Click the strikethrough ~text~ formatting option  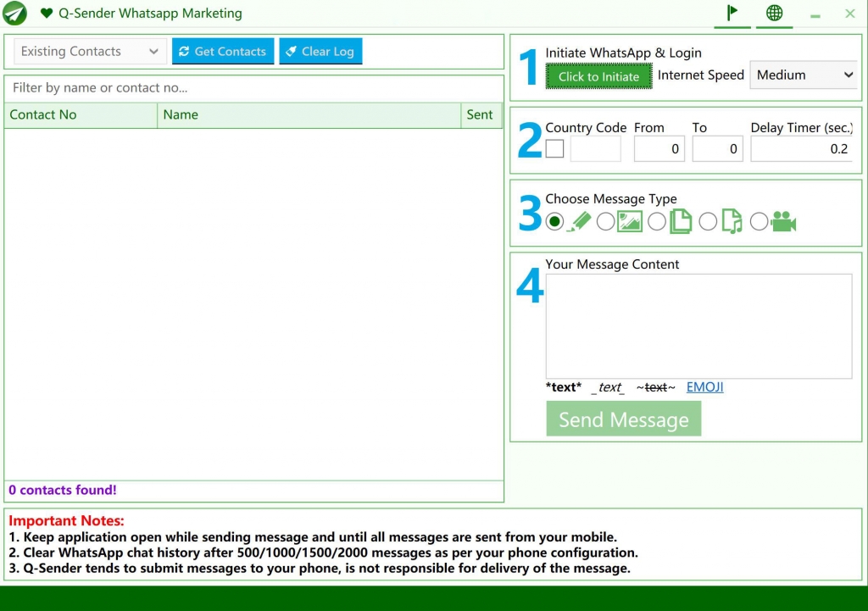click(656, 387)
